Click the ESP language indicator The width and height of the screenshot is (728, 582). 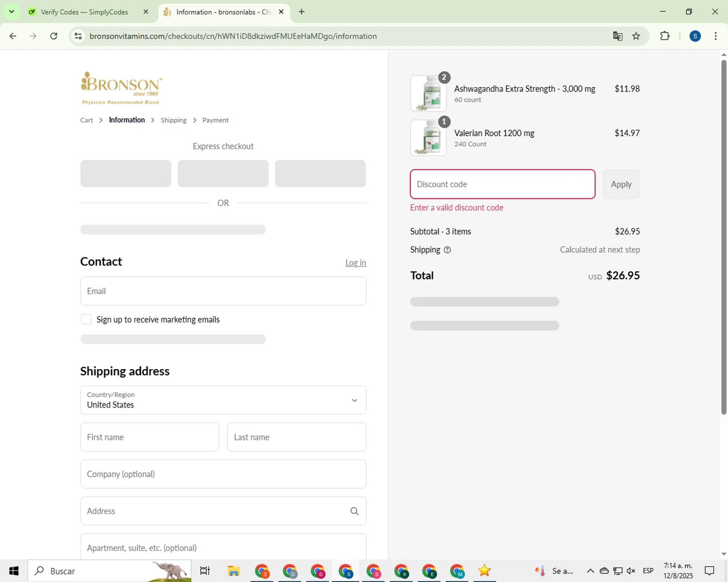(x=648, y=571)
